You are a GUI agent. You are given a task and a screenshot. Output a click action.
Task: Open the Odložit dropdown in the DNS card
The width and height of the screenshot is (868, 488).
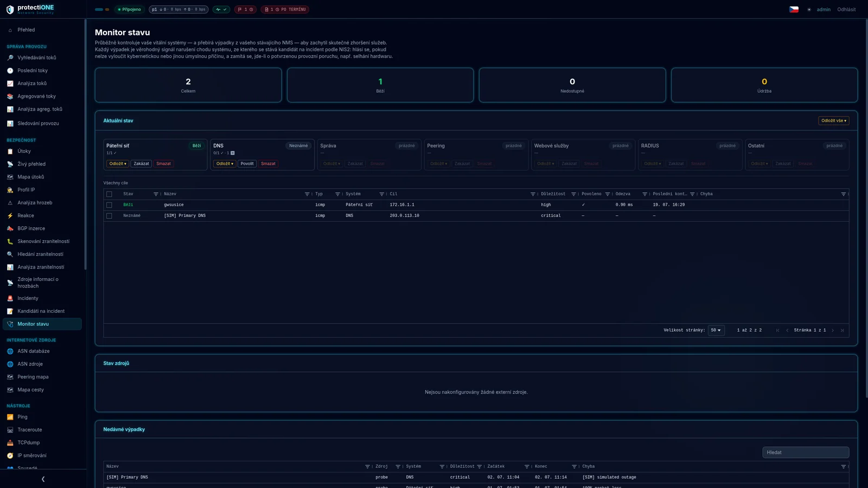pos(225,164)
